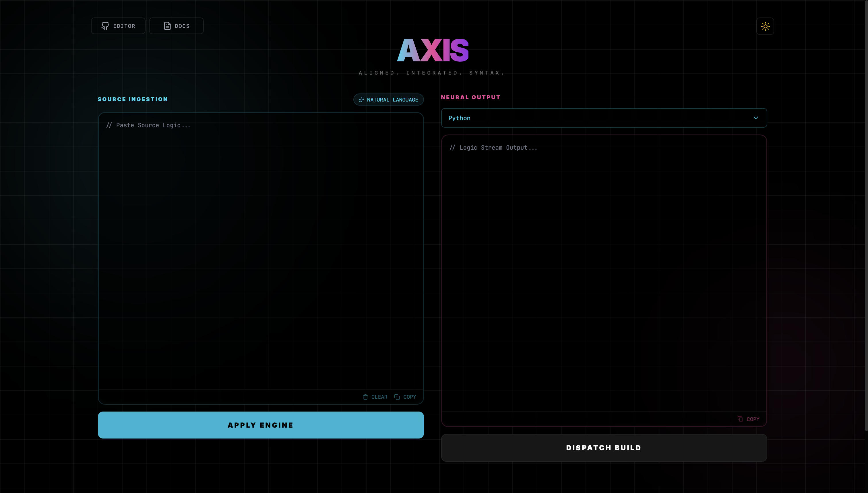Click the chevron icon on the Python selector
The width and height of the screenshot is (868, 493).
(x=756, y=118)
